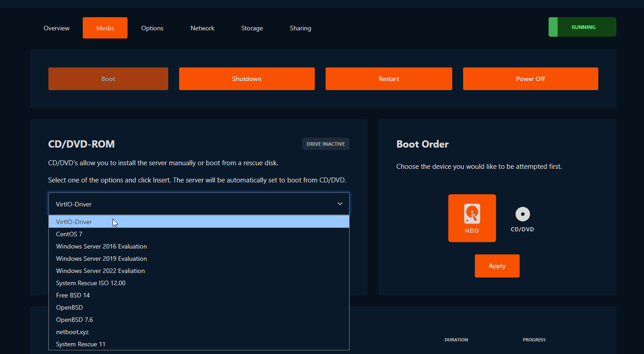
Task: Go to the Storage tab
Action: pos(252,28)
